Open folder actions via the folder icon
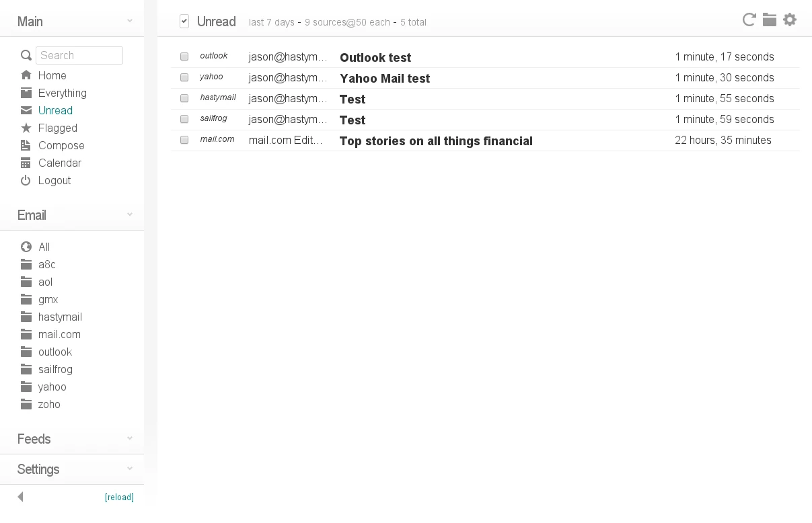Viewport: 812px width, 523px height. [769, 19]
